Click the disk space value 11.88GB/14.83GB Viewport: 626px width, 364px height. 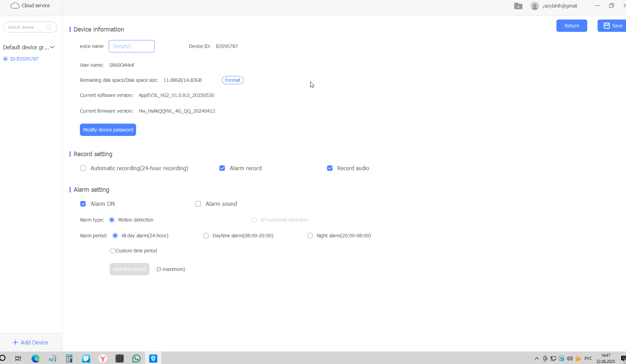(x=182, y=80)
